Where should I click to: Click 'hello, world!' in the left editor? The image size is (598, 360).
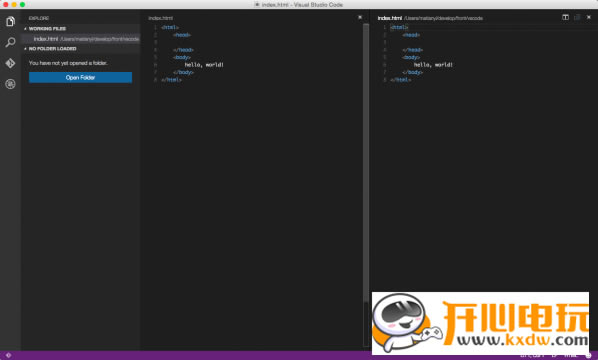click(204, 65)
